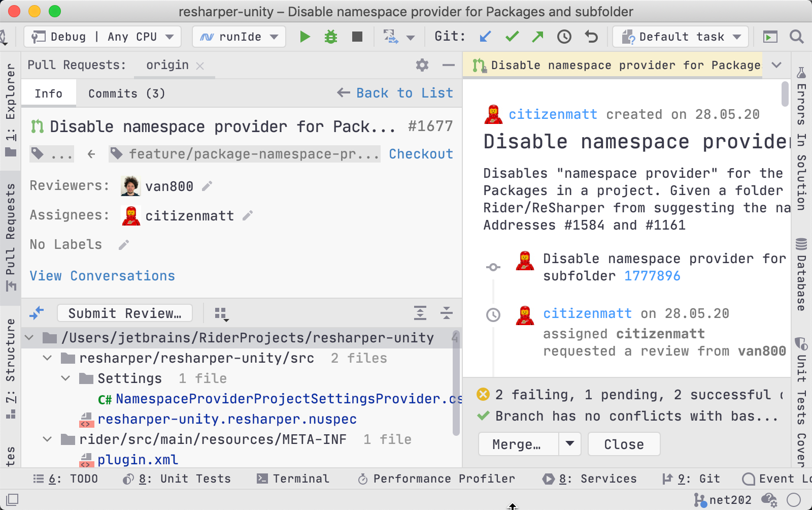Open Event Log tool window
This screenshot has height=510, width=812.
tap(776, 479)
